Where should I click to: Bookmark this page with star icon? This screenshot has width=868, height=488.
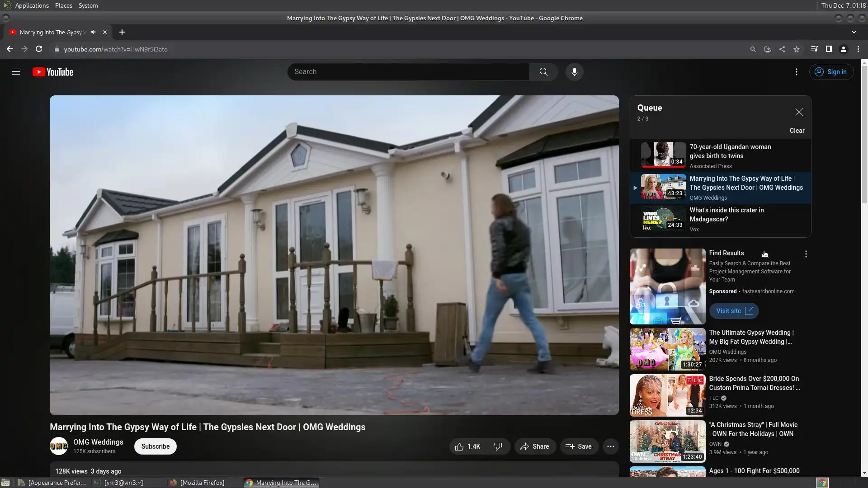(797, 49)
